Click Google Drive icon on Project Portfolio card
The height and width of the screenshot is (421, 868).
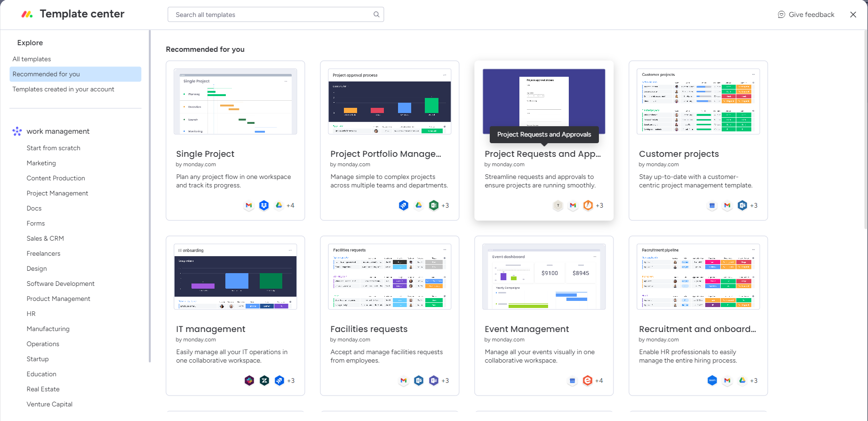(419, 205)
